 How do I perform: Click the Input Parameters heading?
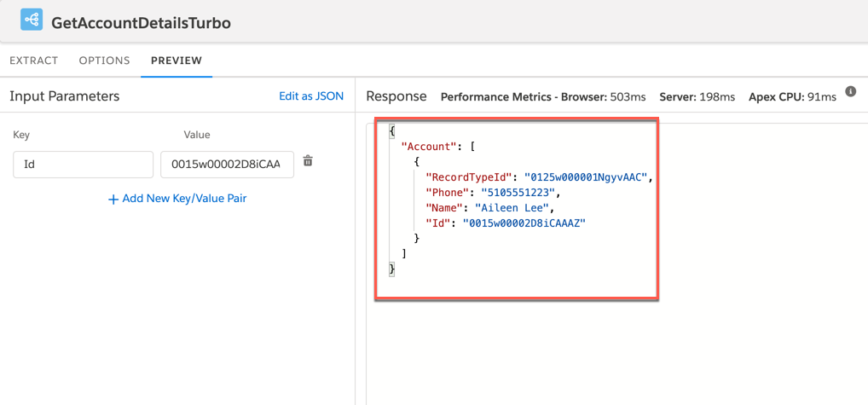pyautogui.click(x=65, y=96)
